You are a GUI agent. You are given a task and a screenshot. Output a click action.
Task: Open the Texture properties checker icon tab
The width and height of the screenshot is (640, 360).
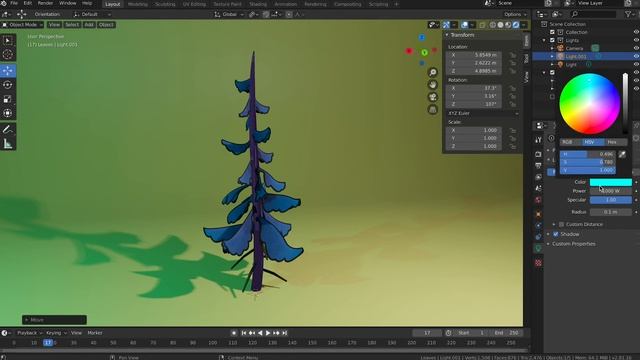click(538, 263)
